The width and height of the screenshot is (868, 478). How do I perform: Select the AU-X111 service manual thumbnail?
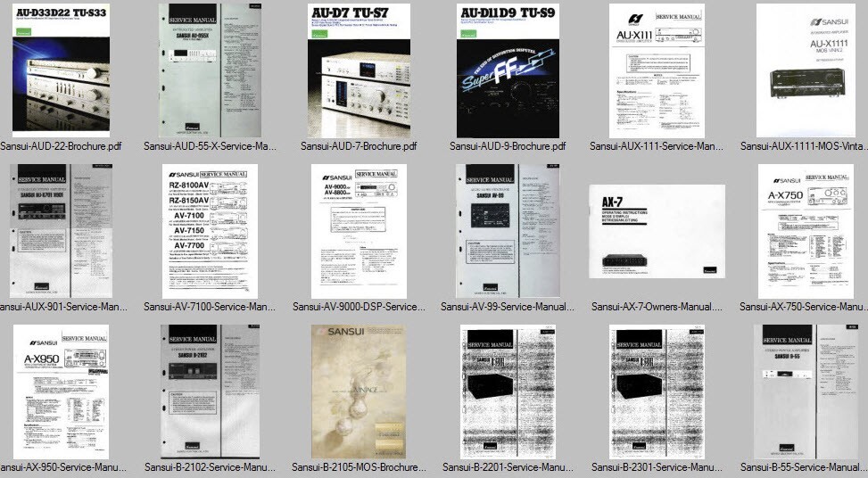(657, 70)
